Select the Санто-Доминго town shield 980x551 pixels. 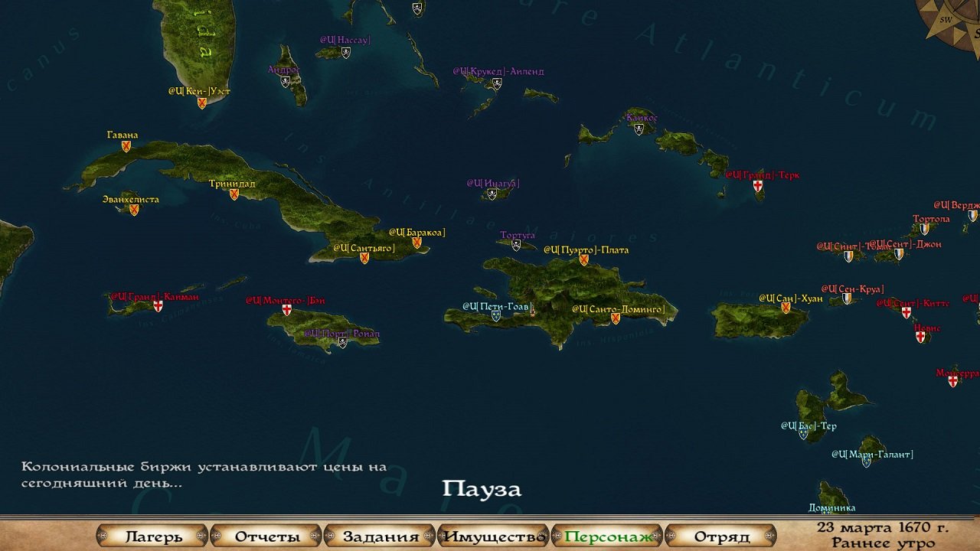pyautogui.click(x=616, y=318)
